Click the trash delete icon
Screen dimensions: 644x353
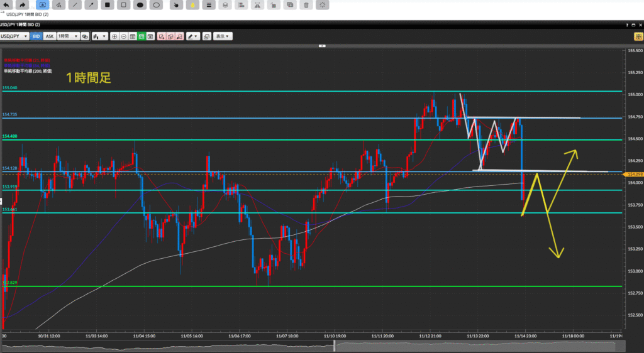[x=306, y=5]
